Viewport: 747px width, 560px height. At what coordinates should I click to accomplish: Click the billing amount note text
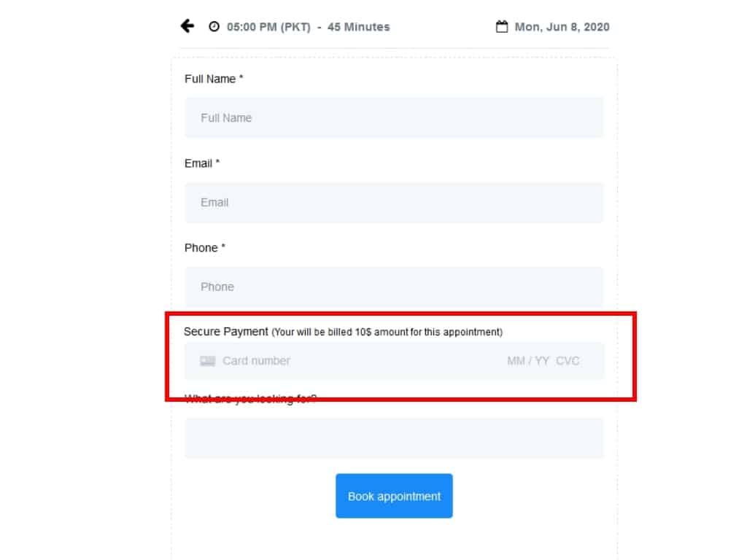coord(387,332)
